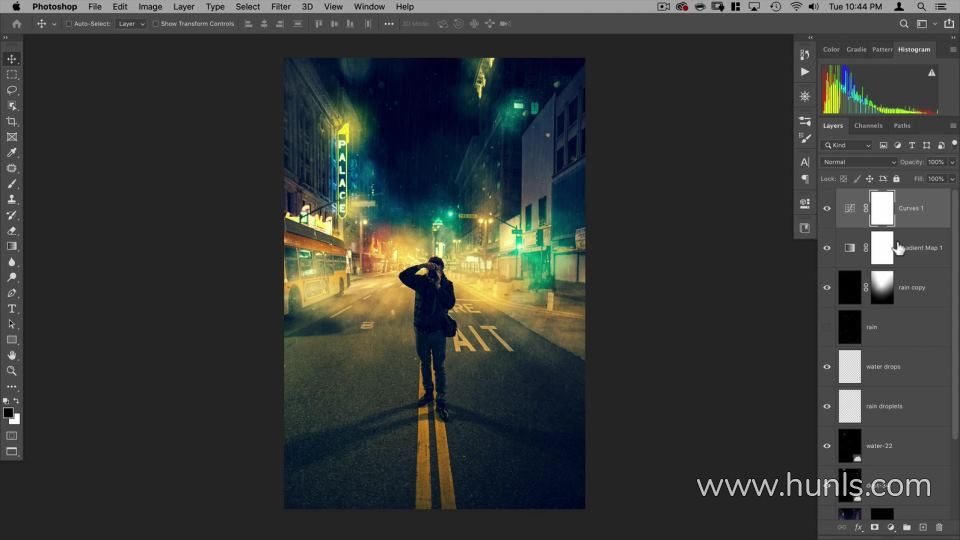960x540 pixels.
Task: Switch to the Channels tab
Action: click(x=868, y=126)
